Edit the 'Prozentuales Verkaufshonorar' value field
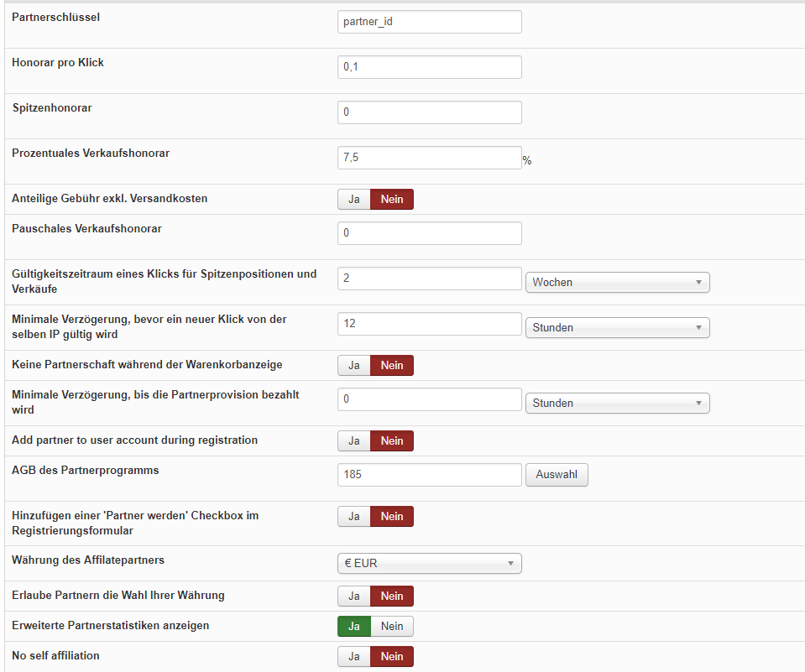 [x=429, y=158]
